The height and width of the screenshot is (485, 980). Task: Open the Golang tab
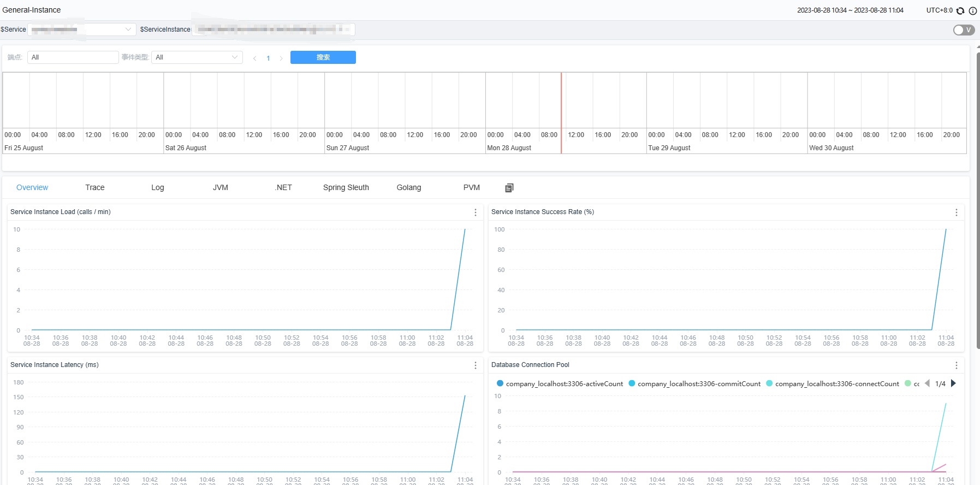[409, 187]
